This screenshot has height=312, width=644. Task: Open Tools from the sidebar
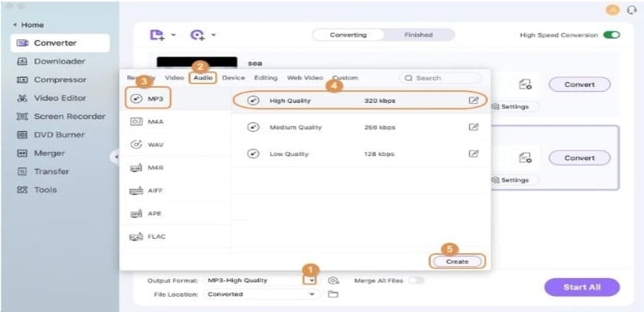point(60,190)
